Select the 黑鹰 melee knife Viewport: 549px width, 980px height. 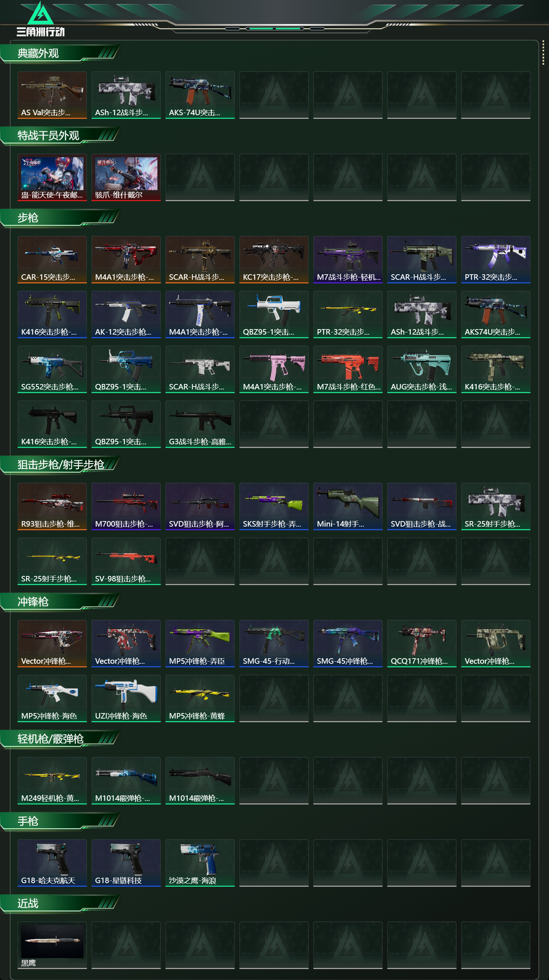(52, 945)
